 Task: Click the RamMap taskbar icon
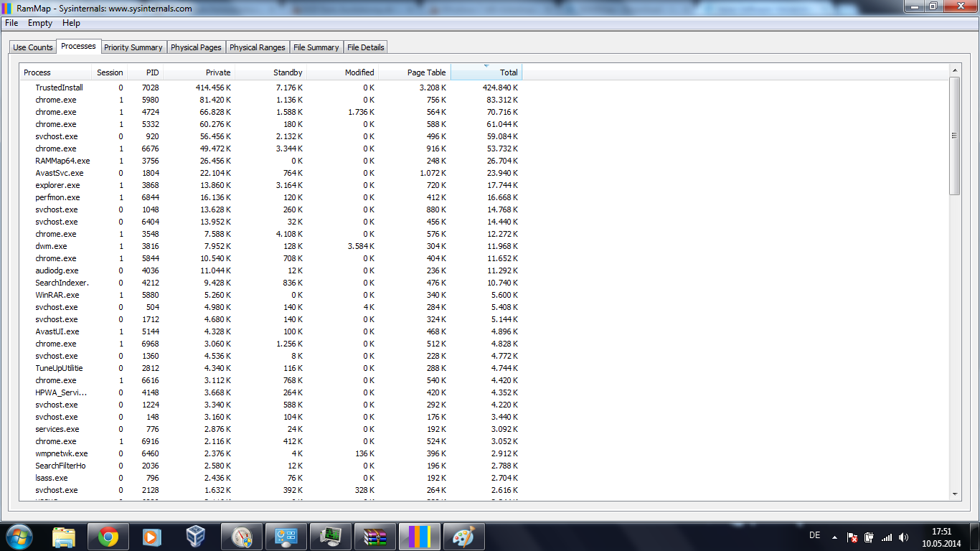pyautogui.click(x=420, y=537)
